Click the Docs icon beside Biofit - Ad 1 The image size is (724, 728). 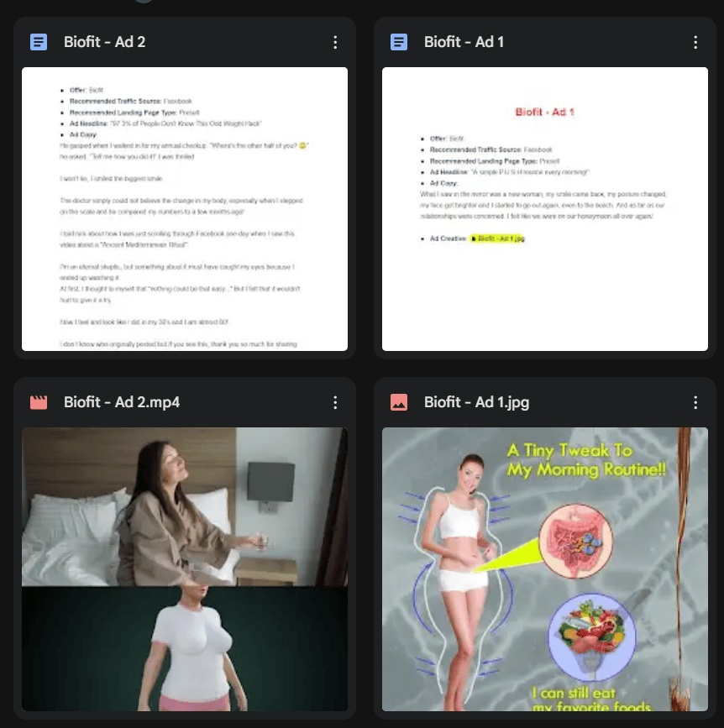399,42
